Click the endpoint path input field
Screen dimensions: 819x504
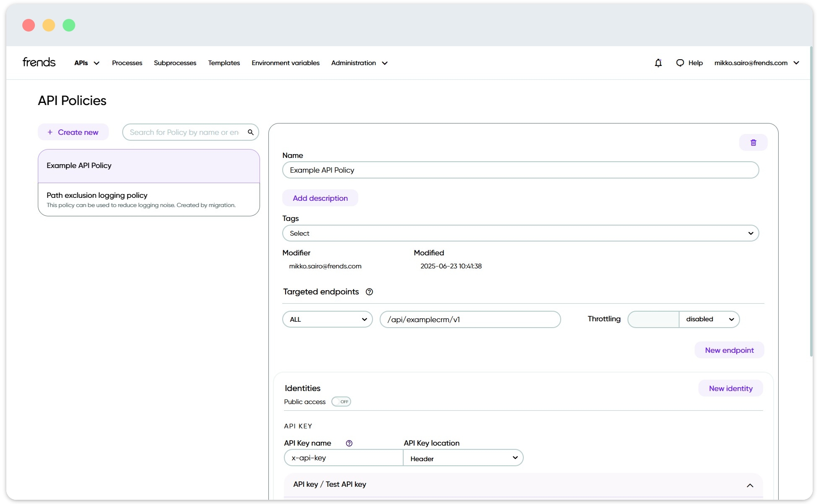click(x=470, y=320)
